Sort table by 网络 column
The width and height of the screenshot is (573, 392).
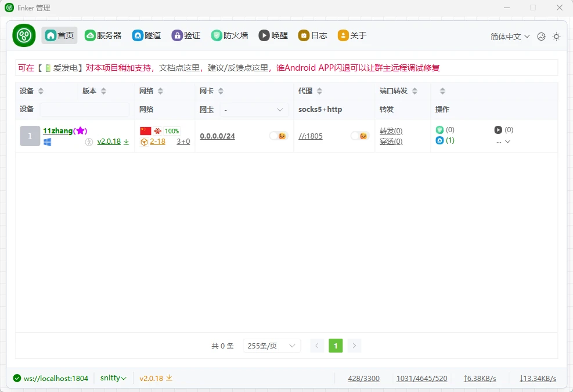(160, 91)
